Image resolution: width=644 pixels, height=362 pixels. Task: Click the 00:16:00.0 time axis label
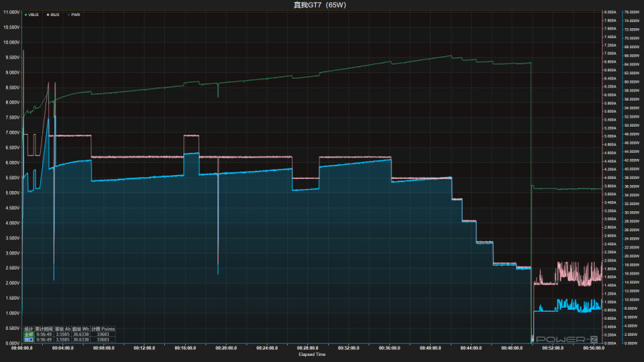(x=185, y=348)
